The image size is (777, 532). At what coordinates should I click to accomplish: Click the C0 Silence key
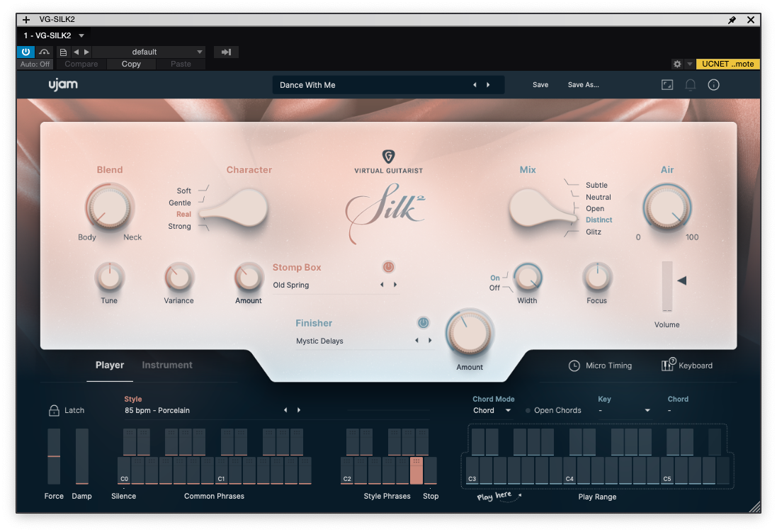click(x=124, y=470)
